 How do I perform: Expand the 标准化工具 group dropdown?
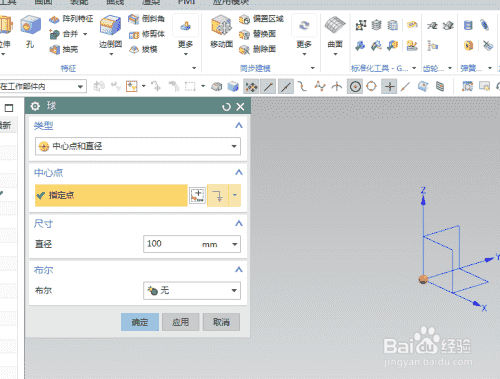[x=414, y=68]
